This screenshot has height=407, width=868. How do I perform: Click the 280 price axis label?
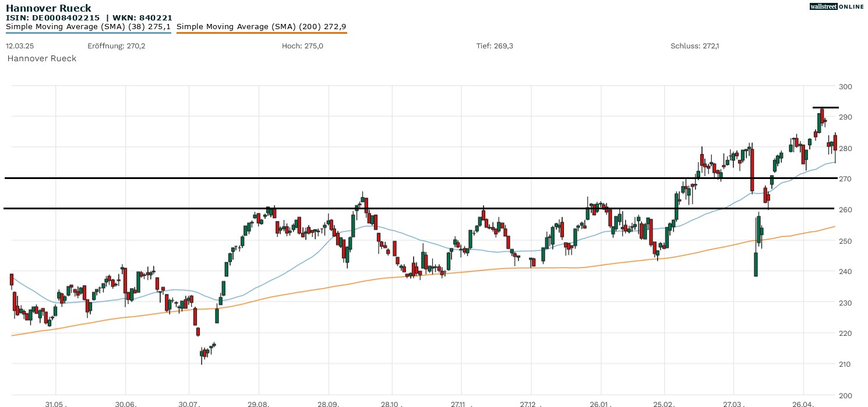[x=845, y=149]
